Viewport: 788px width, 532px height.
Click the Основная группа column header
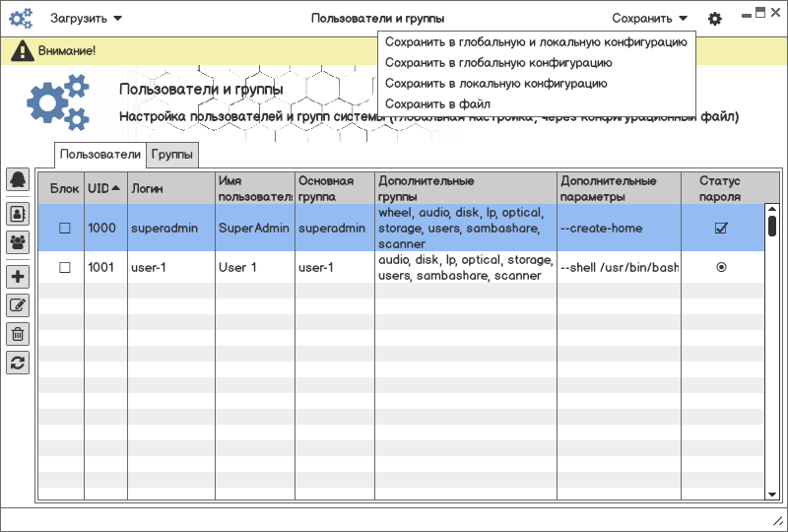coord(335,188)
